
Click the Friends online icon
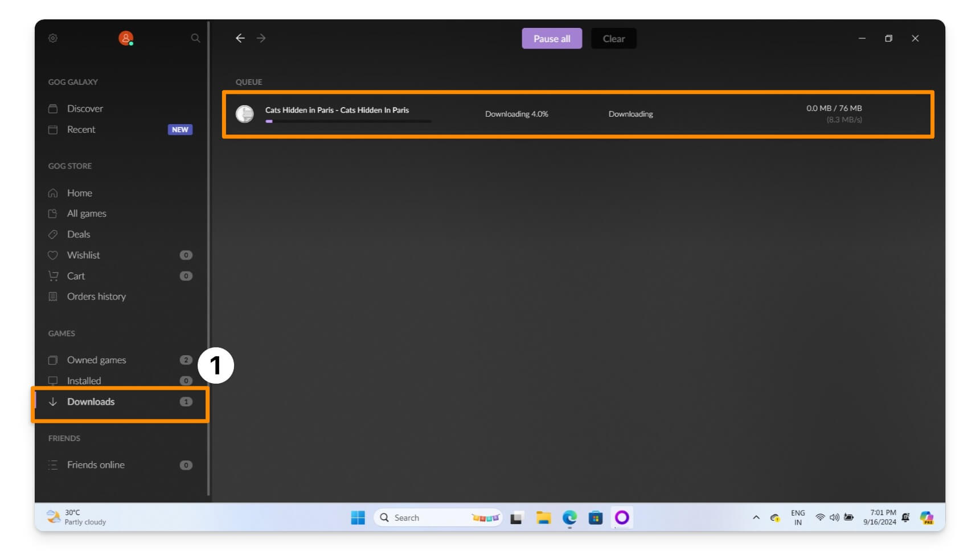click(x=53, y=464)
